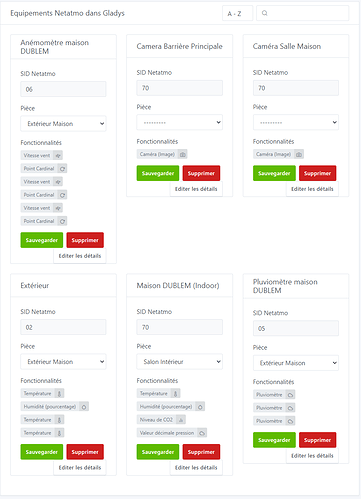The width and height of the screenshot is (361, 499).
Task: Edit details of Caméra Salle Maison
Action: [x=312, y=189]
